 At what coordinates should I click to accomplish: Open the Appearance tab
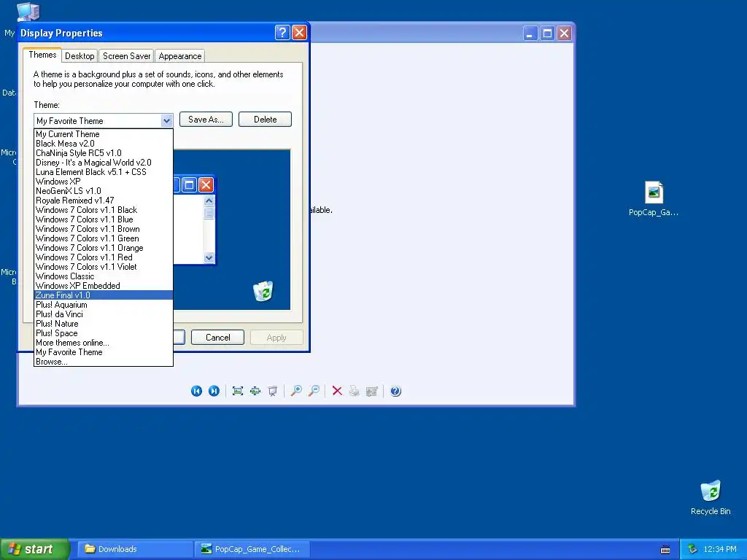click(179, 55)
